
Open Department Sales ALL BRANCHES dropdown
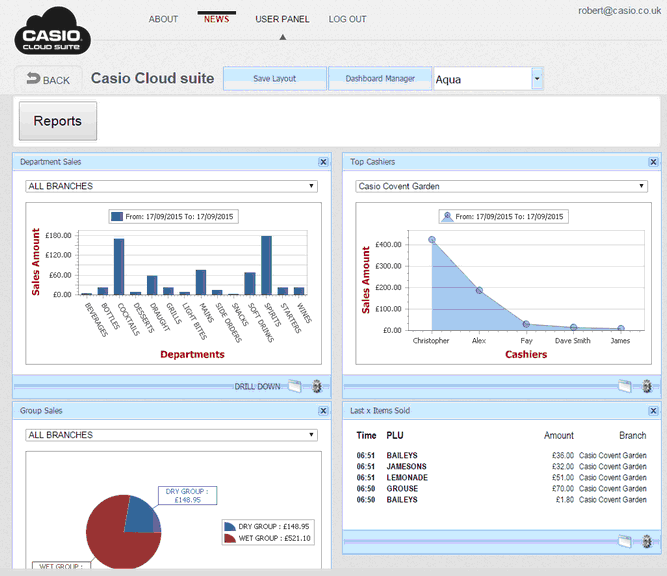pyautogui.click(x=171, y=186)
